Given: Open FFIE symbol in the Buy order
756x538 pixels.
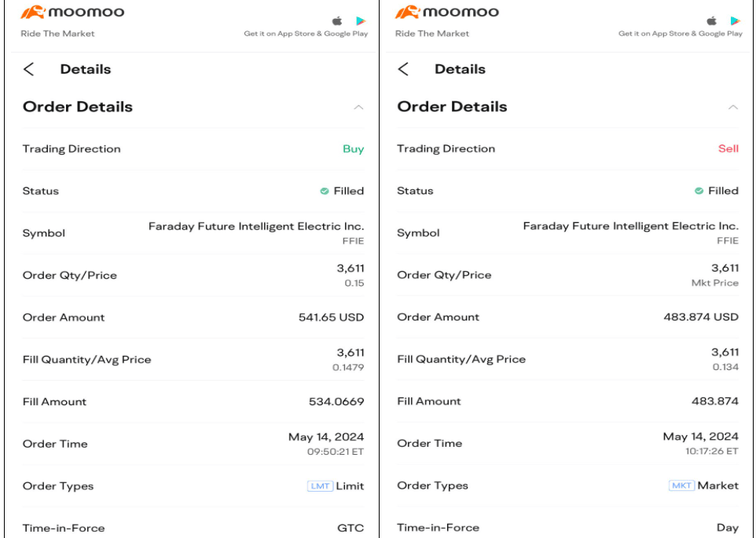Looking at the screenshot, I should pyautogui.click(x=353, y=241).
